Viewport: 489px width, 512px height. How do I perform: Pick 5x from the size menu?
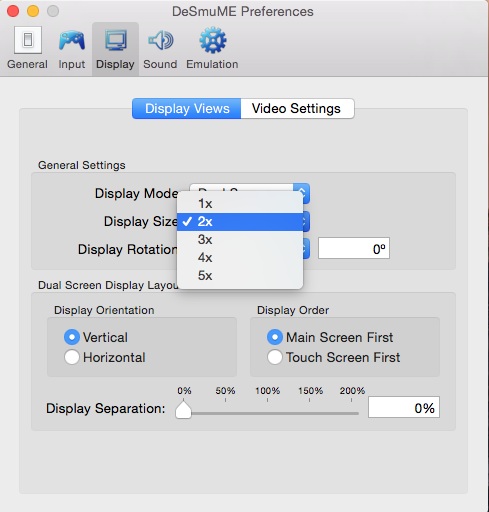tap(240, 275)
